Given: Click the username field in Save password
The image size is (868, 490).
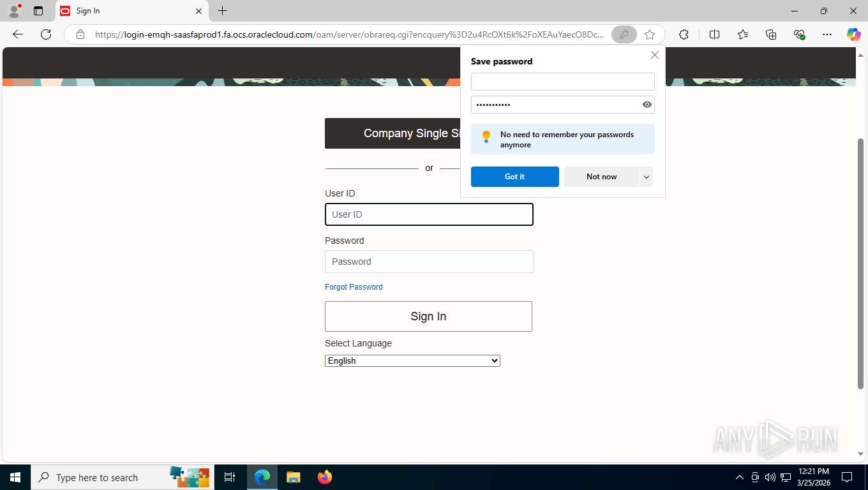Looking at the screenshot, I should [562, 82].
